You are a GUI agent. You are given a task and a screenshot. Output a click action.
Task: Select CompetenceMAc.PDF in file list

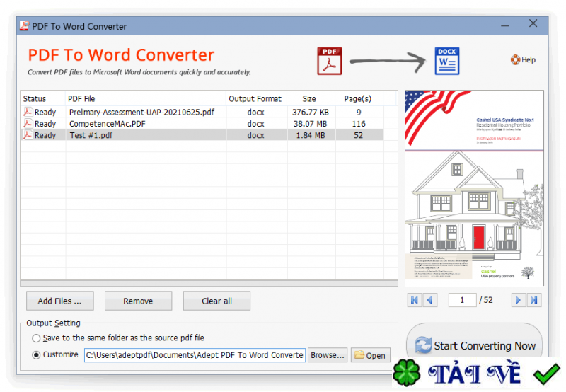pos(108,124)
